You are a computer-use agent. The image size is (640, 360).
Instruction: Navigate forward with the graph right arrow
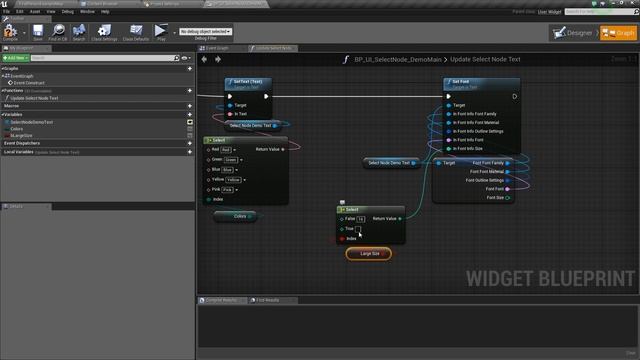(x=218, y=60)
